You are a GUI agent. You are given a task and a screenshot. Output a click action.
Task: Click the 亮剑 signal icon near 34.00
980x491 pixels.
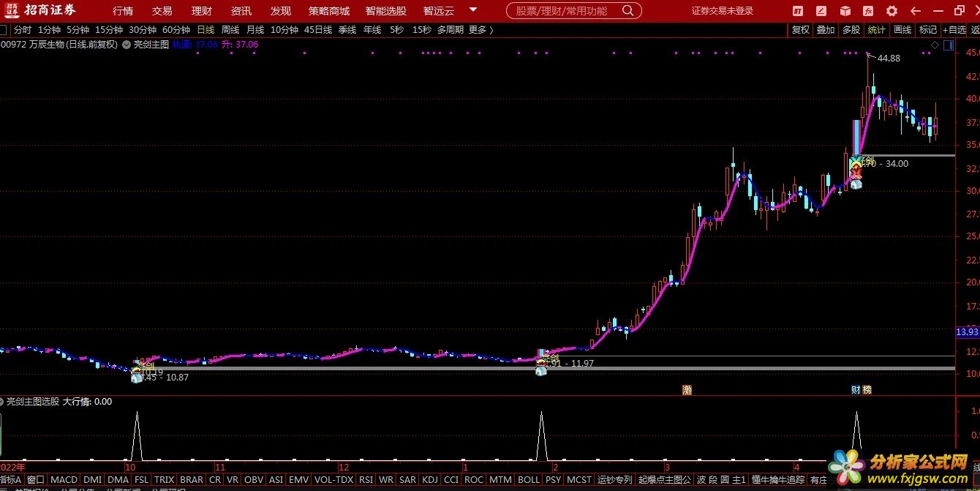tap(856, 173)
